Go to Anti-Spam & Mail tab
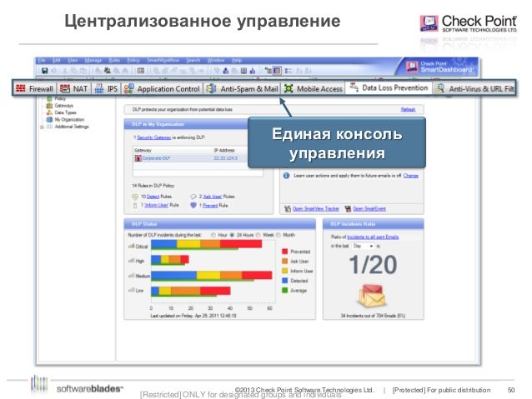This screenshot has width=532, height=399. (x=243, y=88)
